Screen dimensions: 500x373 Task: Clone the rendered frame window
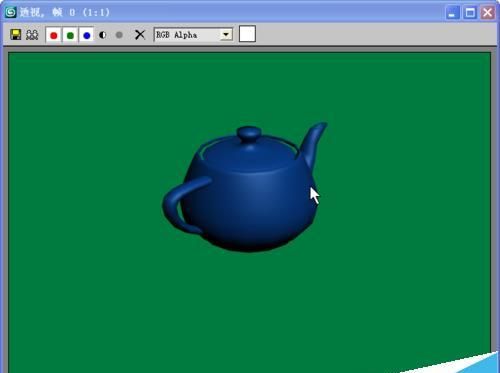32,35
